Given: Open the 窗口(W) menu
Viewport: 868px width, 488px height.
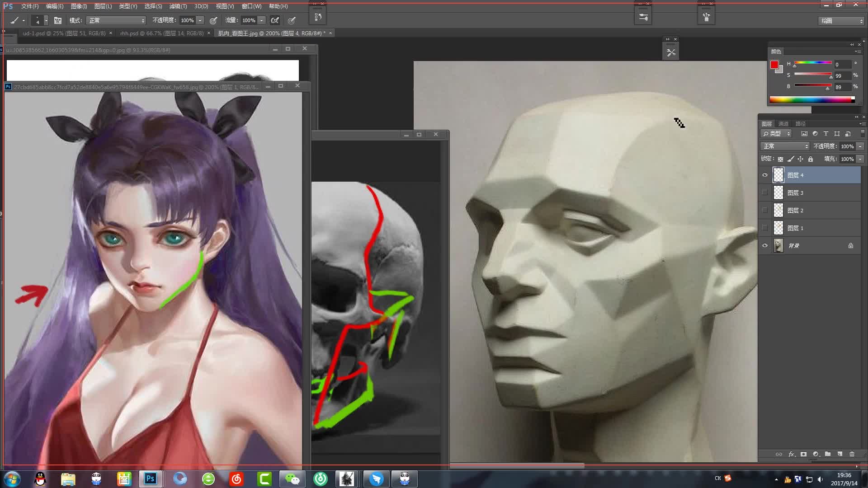Looking at the screenshot, I should click(x=251, y=6).
